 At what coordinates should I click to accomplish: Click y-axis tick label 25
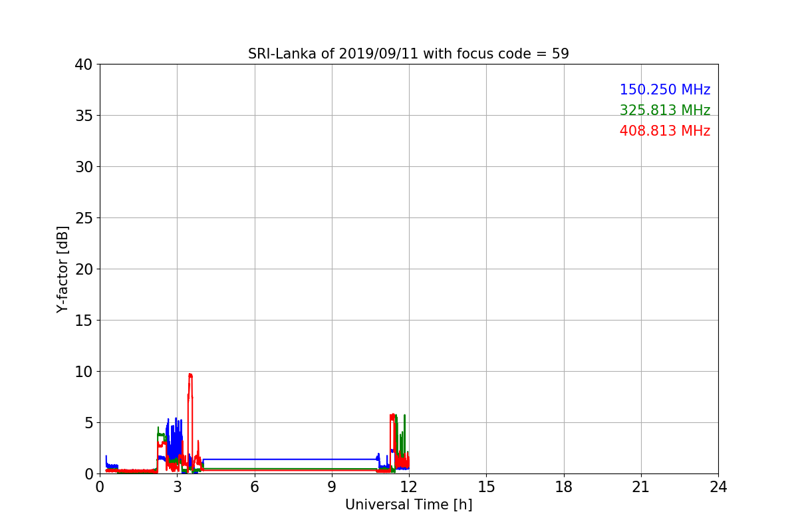tap(84, 218)
